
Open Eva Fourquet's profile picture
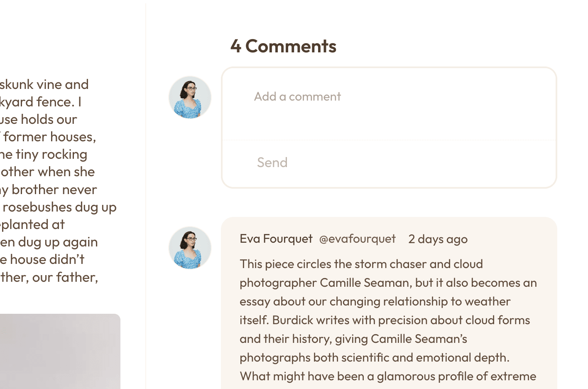coord(190,248)
